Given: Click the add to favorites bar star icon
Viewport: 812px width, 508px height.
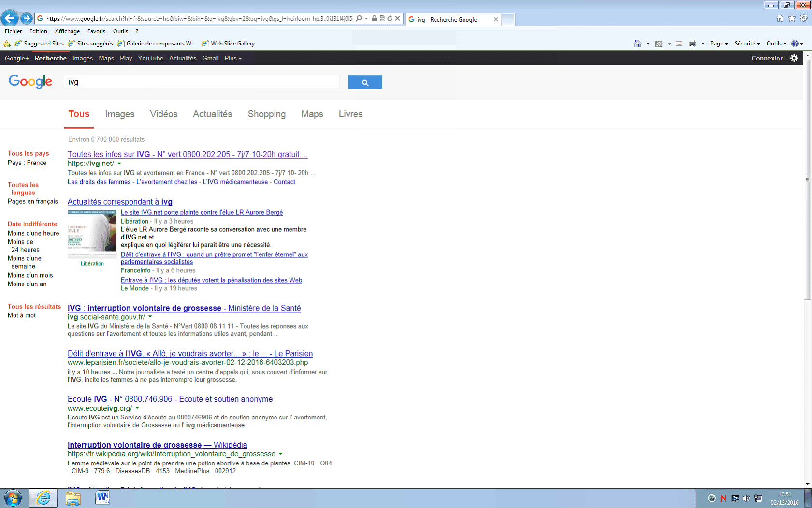Looking at the screenshot, I should [7, 44].
